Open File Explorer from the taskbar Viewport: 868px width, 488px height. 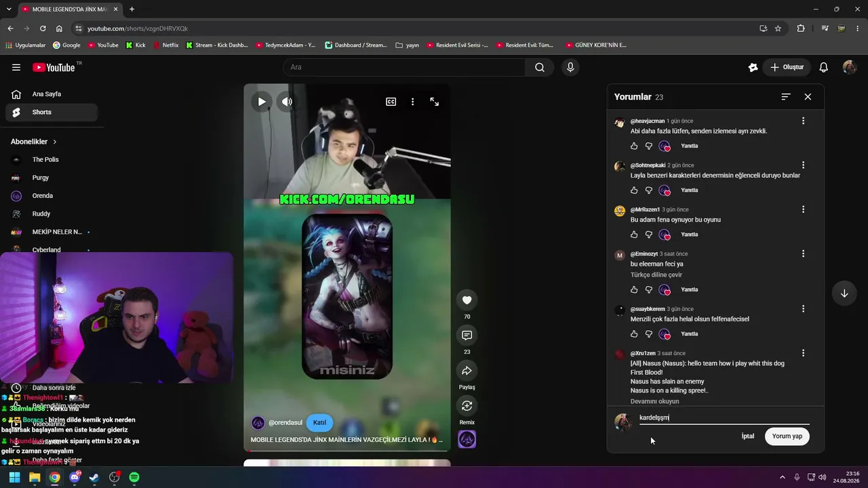pos(35,477)
